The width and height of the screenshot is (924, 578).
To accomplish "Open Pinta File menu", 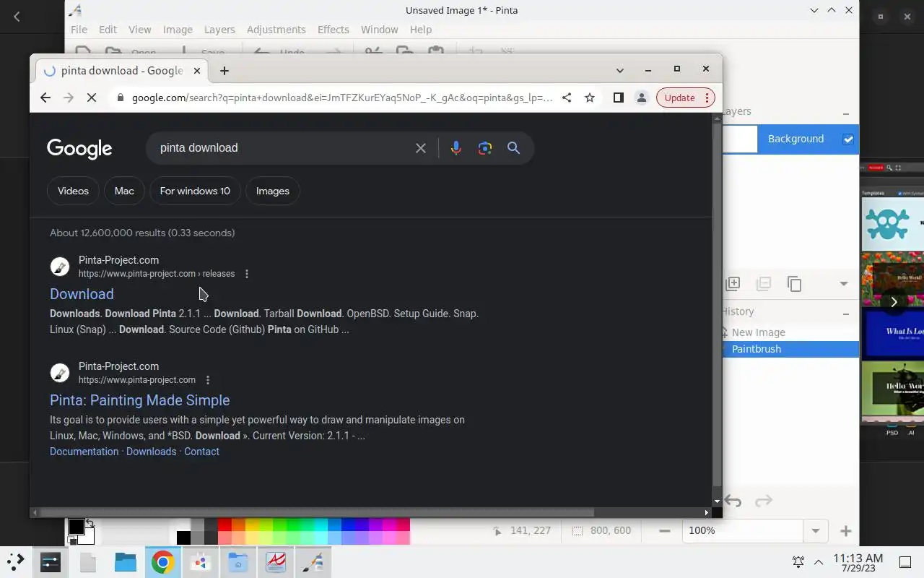I will [79, 30].
